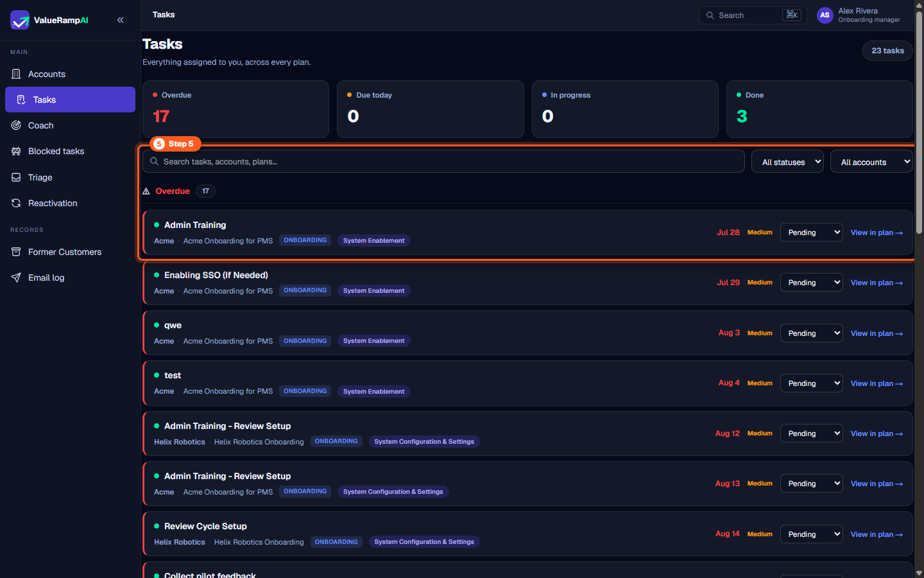Click task title Enabling SSO (If Needed)
The height and width of the screenshot is (578, 924).
tap(216, 275)
